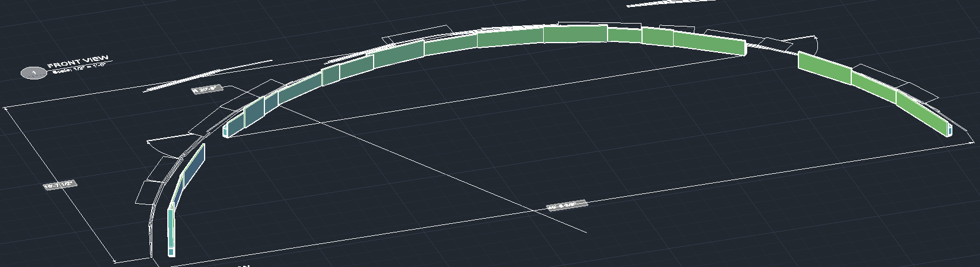
Task: Select the widest green panel at arch top
Action: tap(575, 34)
